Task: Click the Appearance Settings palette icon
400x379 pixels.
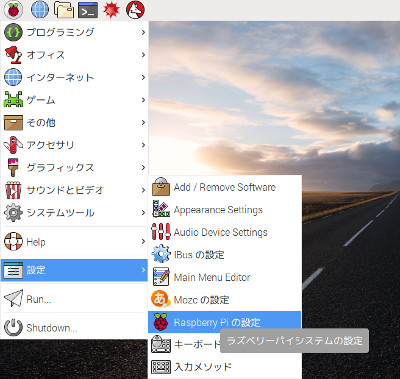Action: pos(161,209)
